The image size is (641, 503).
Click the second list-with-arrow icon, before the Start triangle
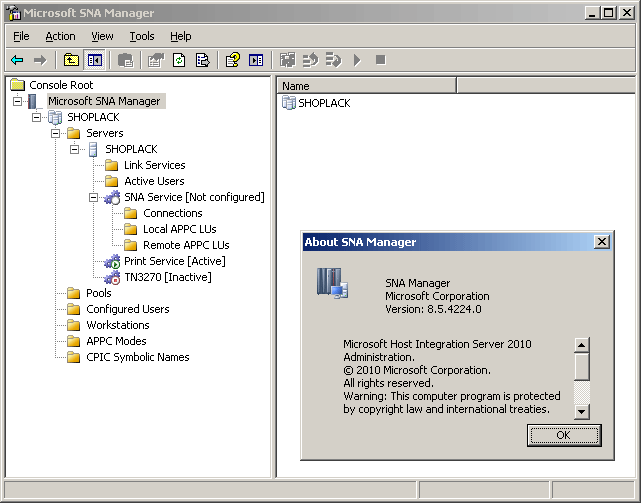tap(333, 60)
